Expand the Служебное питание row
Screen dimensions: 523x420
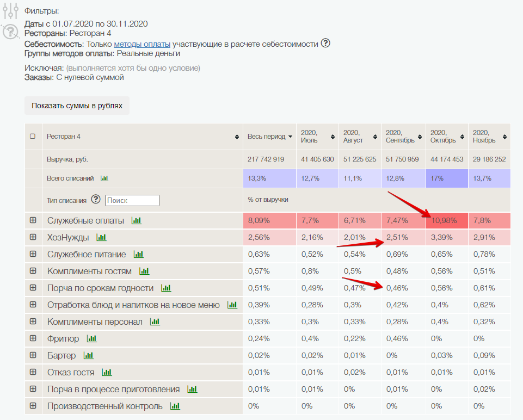33,254
